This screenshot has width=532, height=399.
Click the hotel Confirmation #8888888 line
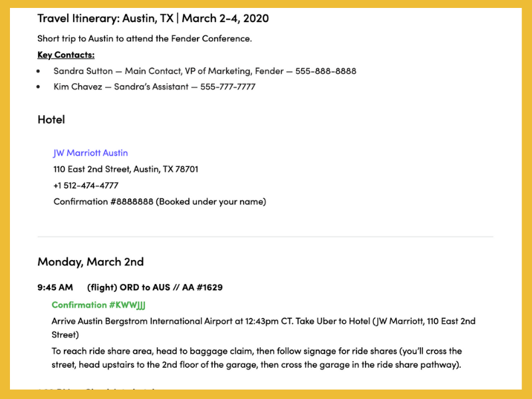click(x=160, y=201)
